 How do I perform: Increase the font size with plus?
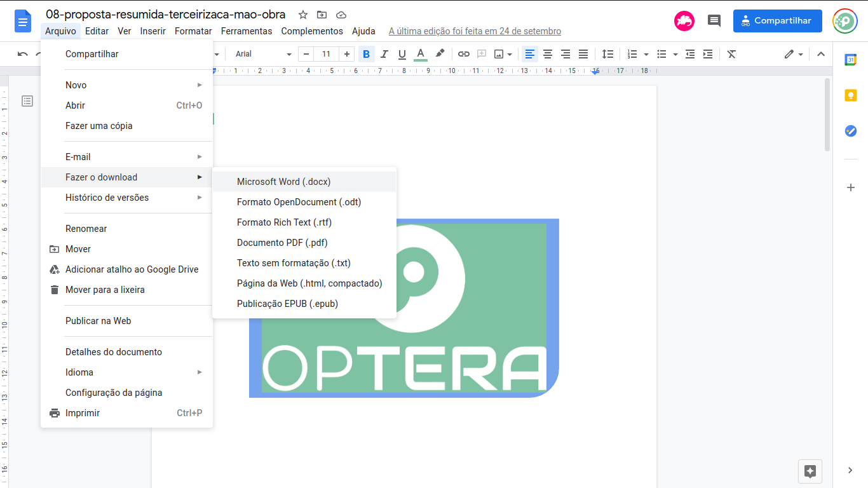(x=347, y=54)
